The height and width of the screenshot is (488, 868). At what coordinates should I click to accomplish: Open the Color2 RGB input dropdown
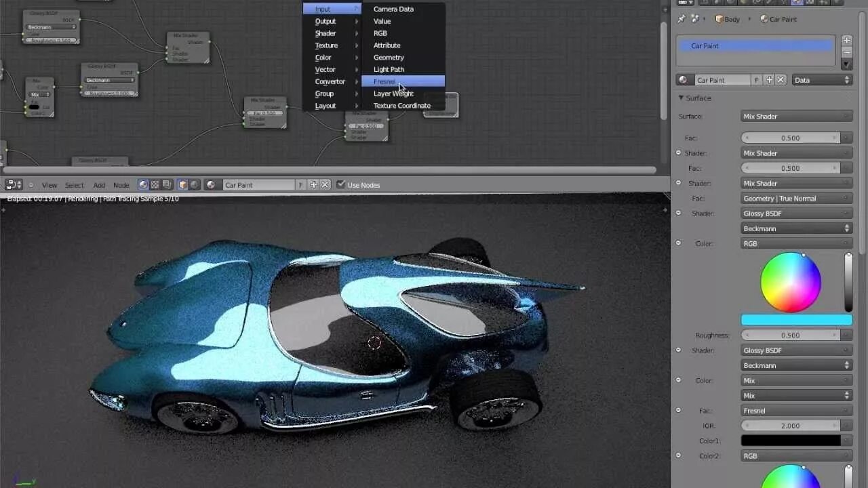(796, 456)
